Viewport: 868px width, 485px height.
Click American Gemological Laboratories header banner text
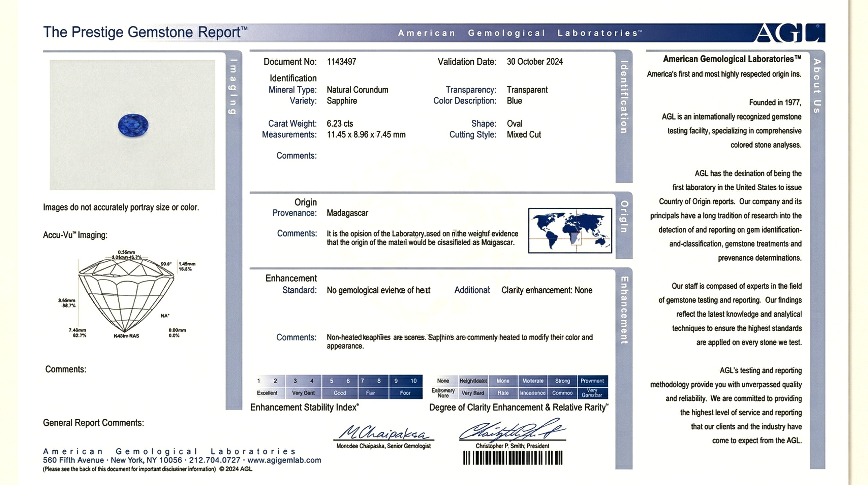point(520,33)
